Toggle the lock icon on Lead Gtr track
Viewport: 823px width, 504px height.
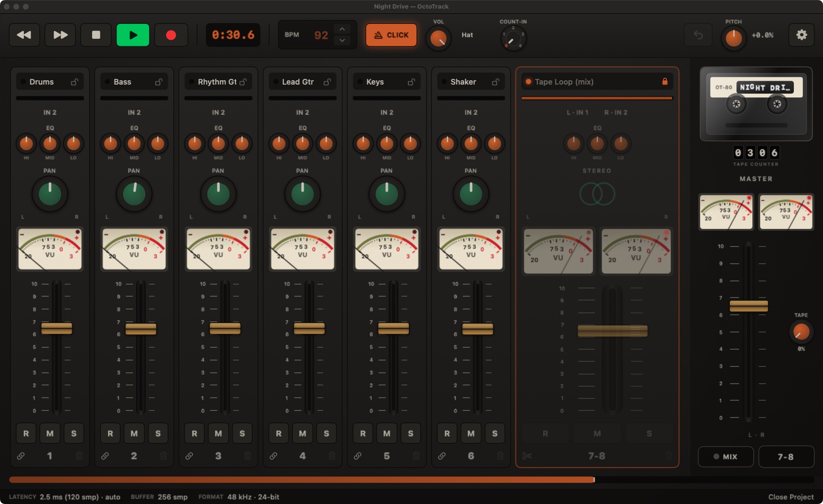click(x=327, y=82)
